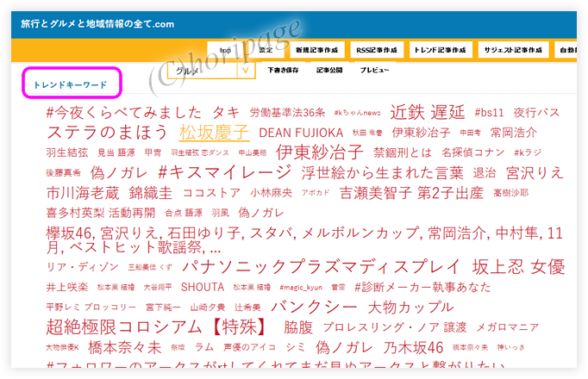Click keyword 超絶極限コロシアム【特殊】

[x=157, y=327]
